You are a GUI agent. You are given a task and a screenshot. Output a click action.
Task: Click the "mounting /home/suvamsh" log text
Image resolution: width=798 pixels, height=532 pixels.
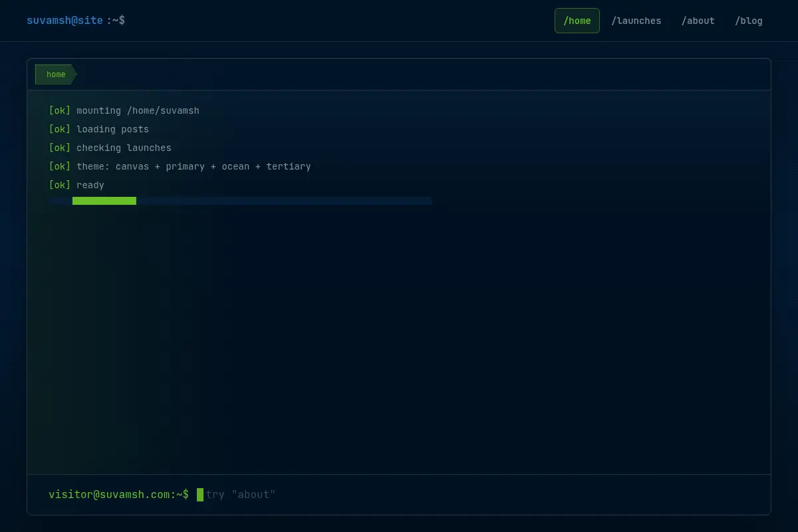138,110
